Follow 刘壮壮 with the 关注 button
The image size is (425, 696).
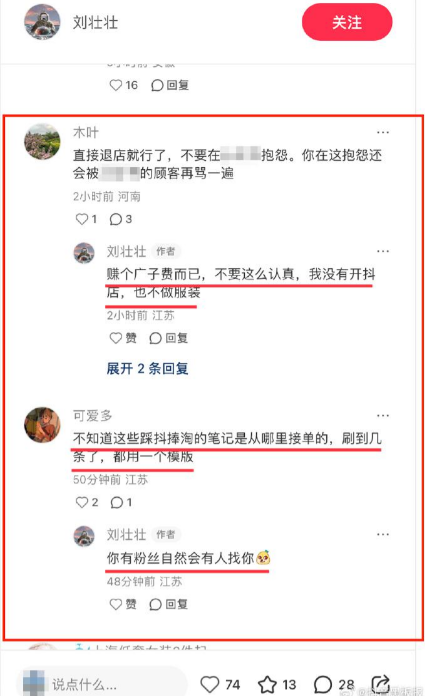(x=347, y=22)
